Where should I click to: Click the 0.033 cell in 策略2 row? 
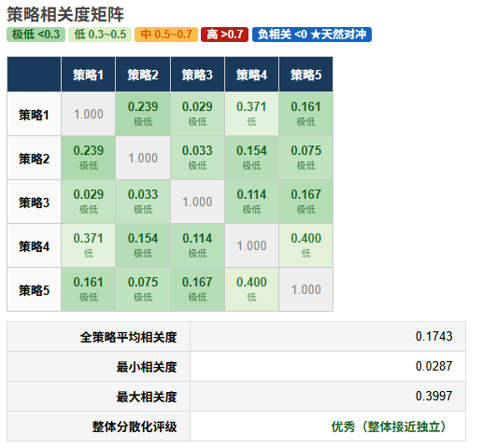coord(197,158)
